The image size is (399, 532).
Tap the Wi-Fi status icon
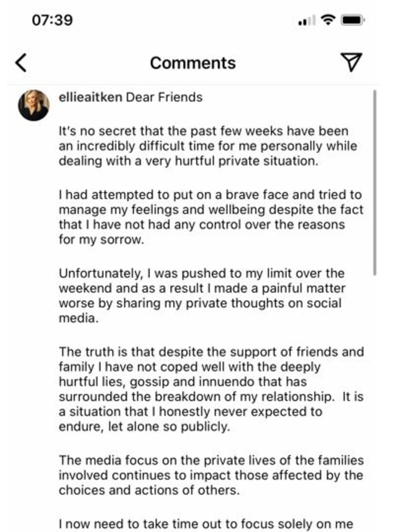[x=328, y=20]
